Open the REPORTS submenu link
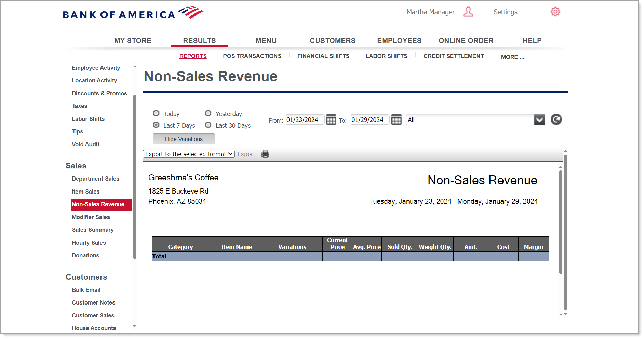Image resolution: width=644 pixels, height=339 pixels. click(x=193, y=56)
